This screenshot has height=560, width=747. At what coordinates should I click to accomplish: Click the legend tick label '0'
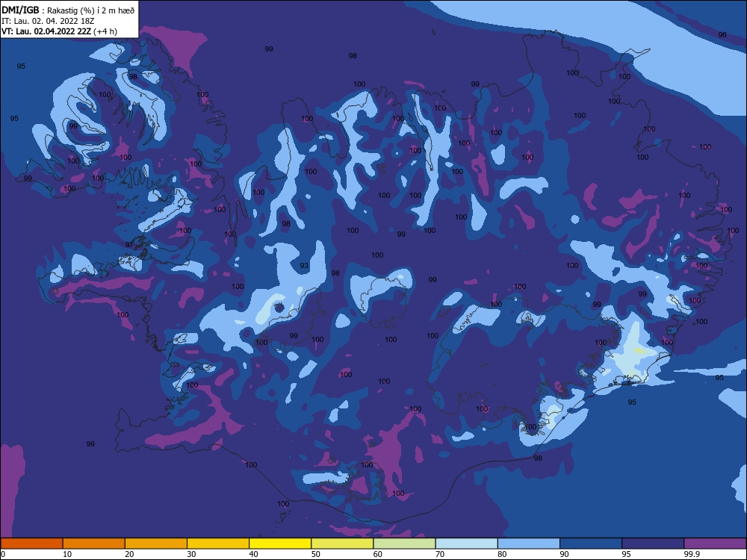pyautogui.click(x=3, y=554)
